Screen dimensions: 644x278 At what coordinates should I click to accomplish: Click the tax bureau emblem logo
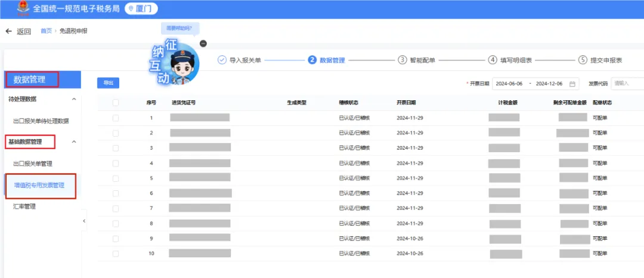23,8
